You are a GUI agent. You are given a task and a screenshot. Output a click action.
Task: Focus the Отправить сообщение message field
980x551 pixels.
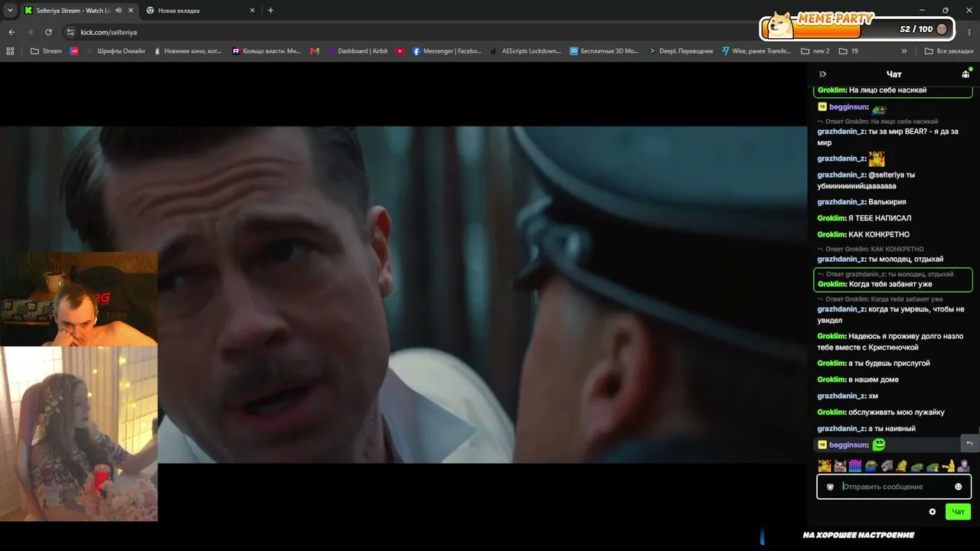[894, 487]
